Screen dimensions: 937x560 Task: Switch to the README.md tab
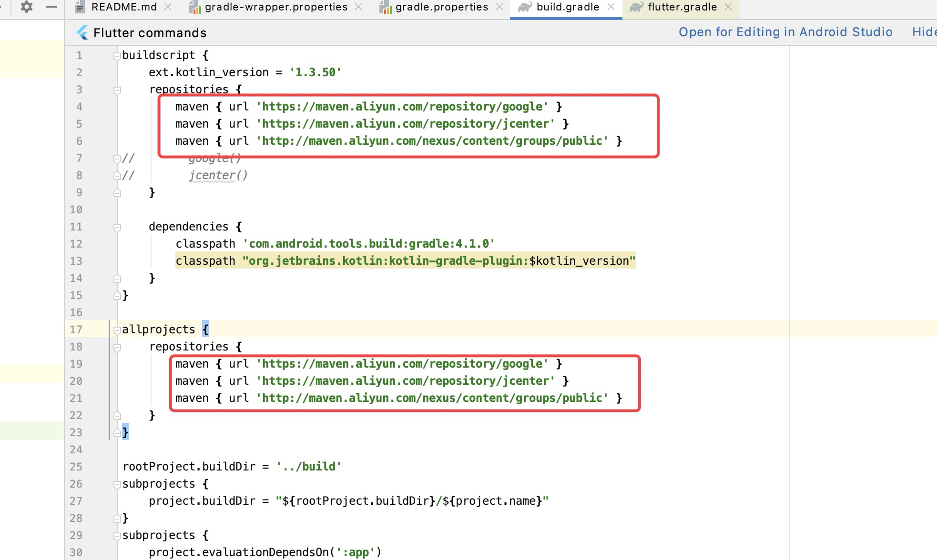[x=124, y=7]
